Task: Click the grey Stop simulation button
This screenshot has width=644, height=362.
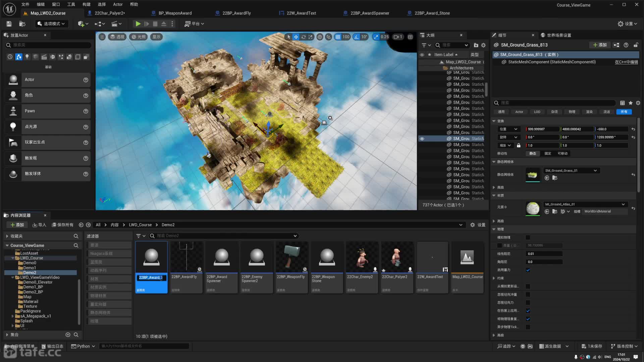Action: coord(155,24)
